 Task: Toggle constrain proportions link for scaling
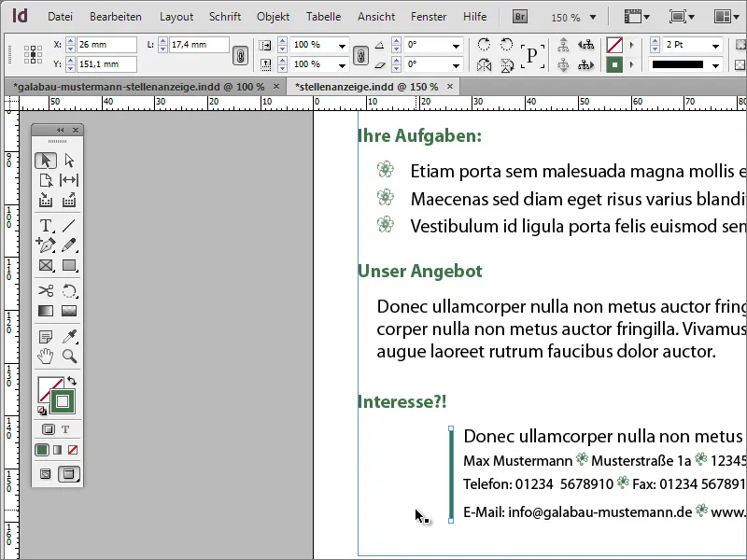(362, 53)
